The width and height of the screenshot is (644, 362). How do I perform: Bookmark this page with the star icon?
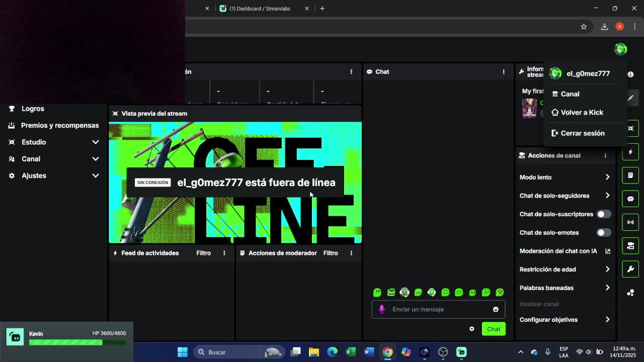pyautogui.click(x=584, y=27)
